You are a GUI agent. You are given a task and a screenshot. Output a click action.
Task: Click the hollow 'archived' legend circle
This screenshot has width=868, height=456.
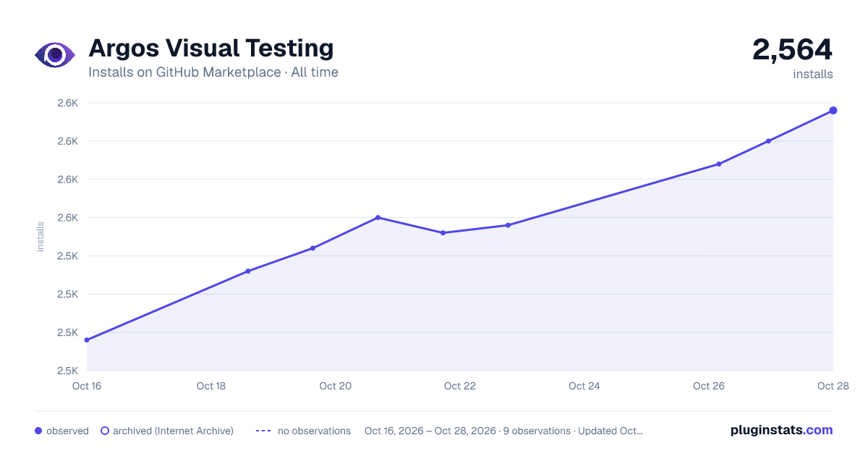coord(104,431)
